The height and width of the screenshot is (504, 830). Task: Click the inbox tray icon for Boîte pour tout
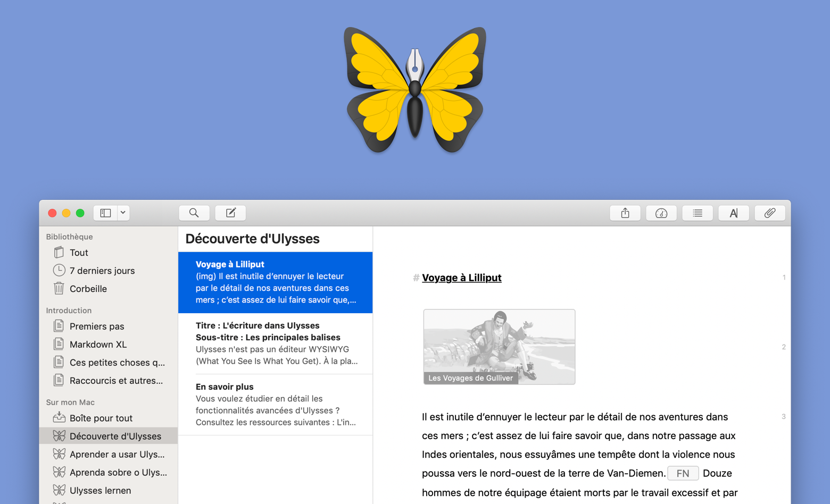pos(59,417)
